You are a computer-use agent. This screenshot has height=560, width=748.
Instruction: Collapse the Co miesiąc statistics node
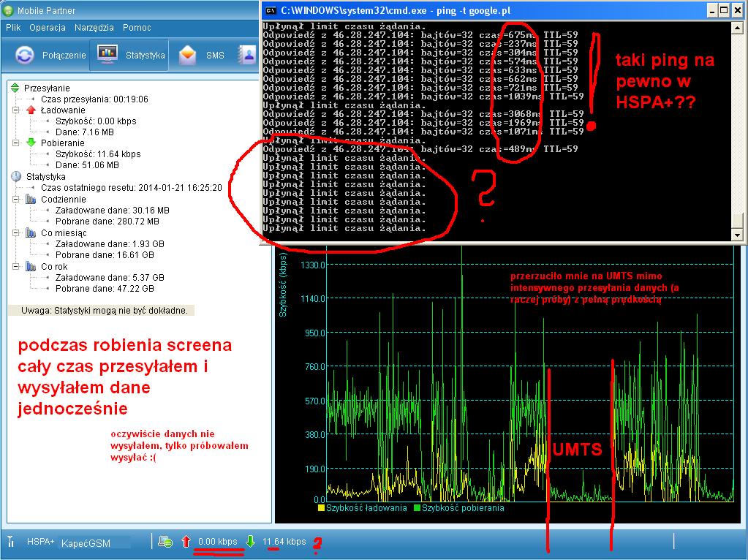[x=16, y=232]
